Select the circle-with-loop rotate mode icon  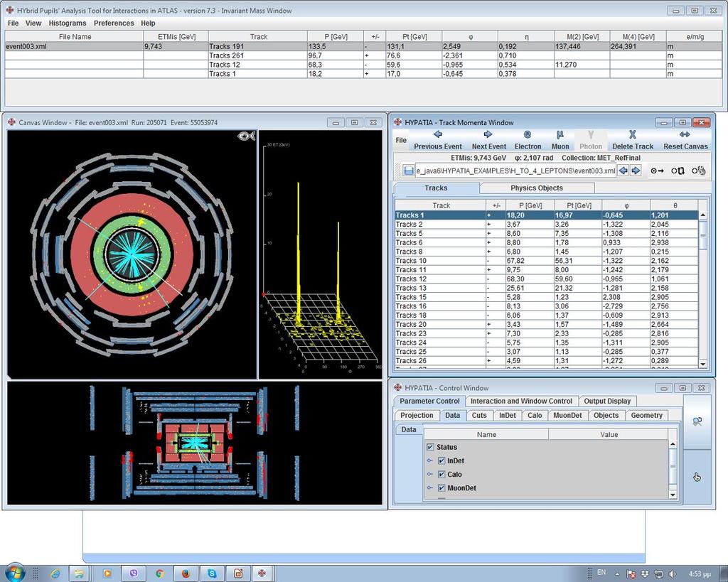pos(678,171)
